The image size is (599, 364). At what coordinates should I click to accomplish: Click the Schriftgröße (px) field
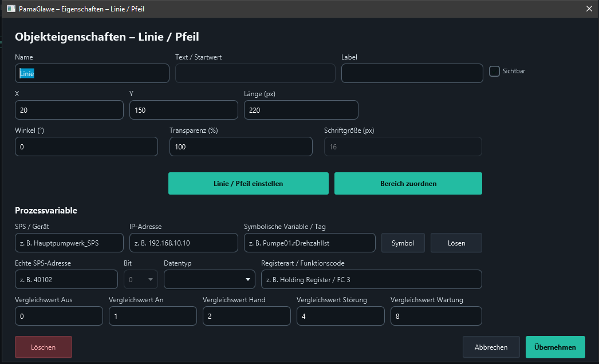pyautogui.click(x=403, y=147)
